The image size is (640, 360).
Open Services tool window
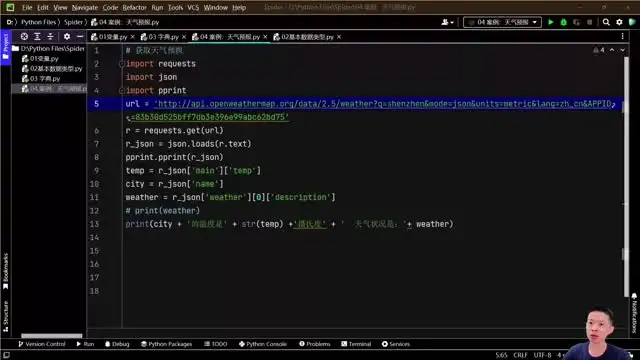tap(396, 344)
